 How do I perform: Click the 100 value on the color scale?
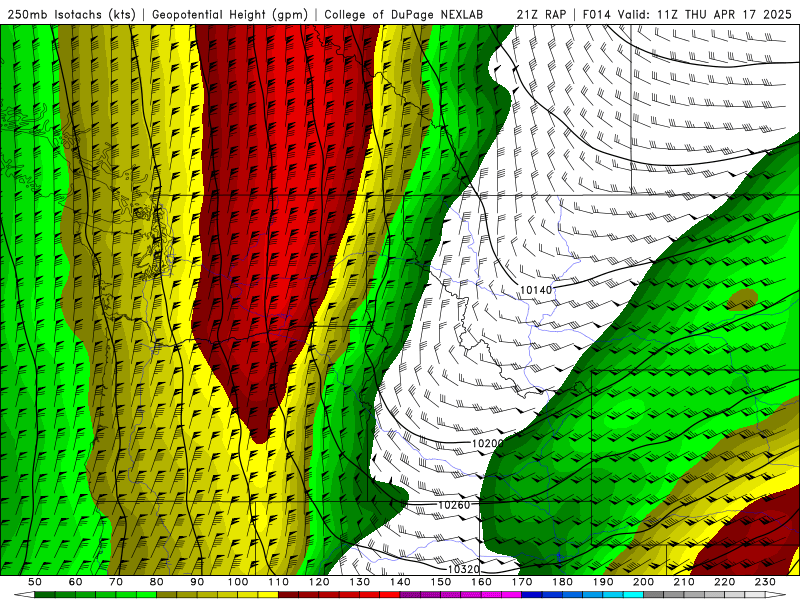pyautogui.click(x=238, y=582)
